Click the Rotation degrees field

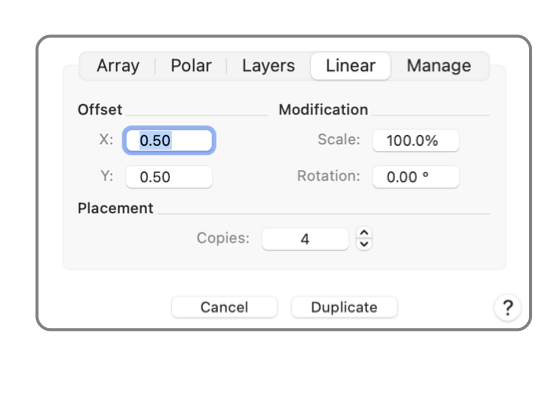click(x=416, y=177)
